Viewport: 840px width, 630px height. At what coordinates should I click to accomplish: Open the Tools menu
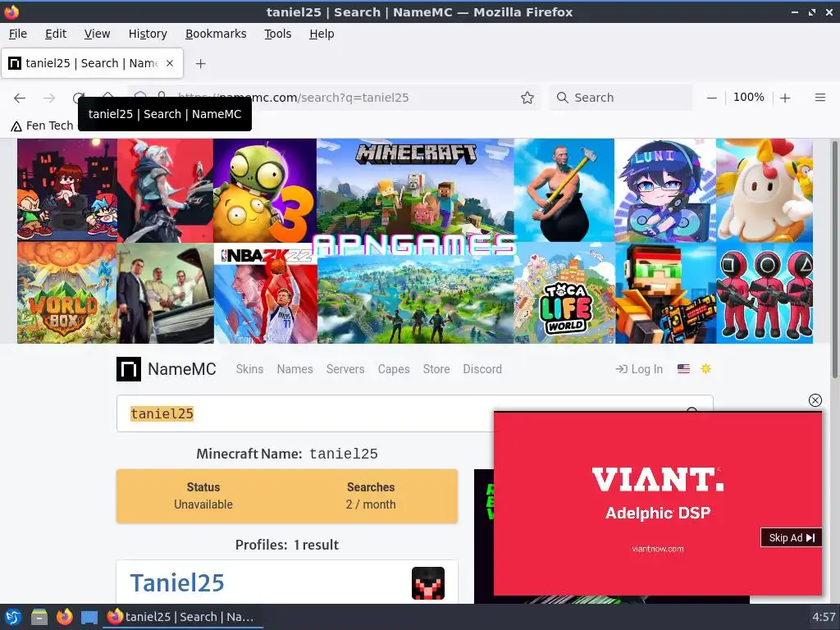click(277, 34)
